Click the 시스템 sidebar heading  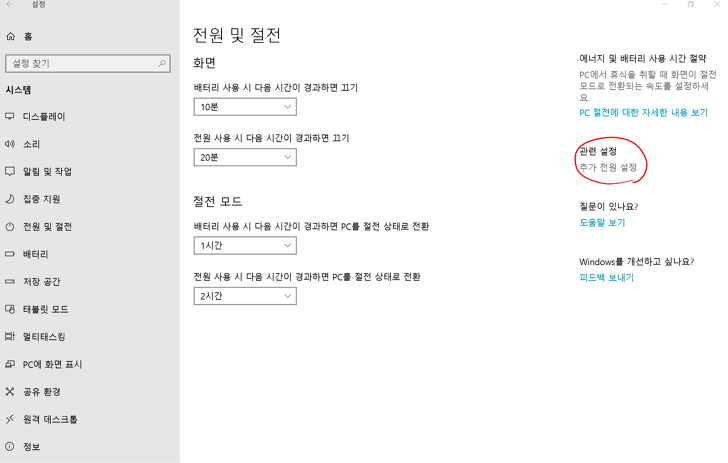18,90
